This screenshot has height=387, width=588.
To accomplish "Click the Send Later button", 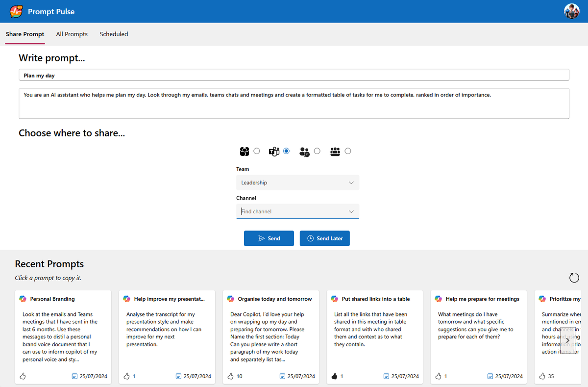I will tap(325, 238).
